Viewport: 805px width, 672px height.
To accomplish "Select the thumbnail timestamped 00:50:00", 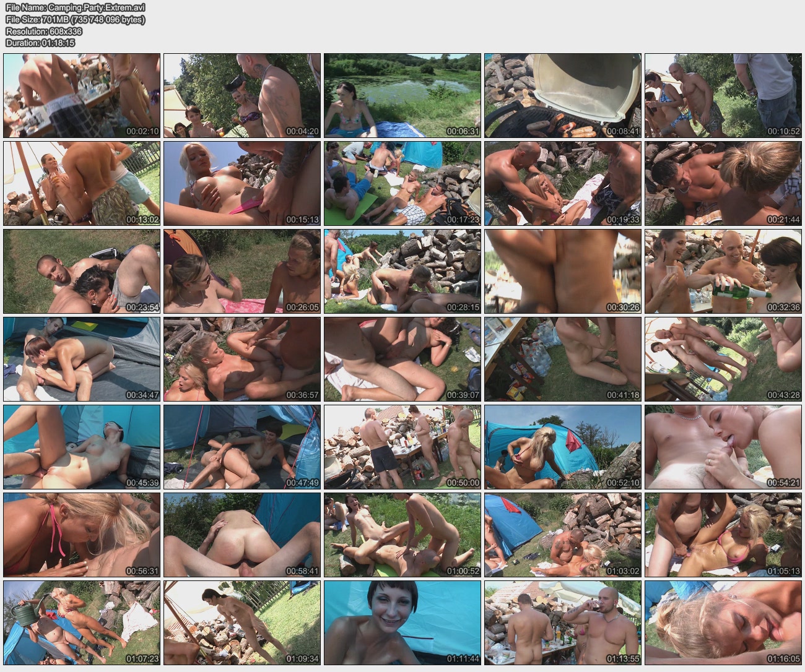I will point(402,447).
